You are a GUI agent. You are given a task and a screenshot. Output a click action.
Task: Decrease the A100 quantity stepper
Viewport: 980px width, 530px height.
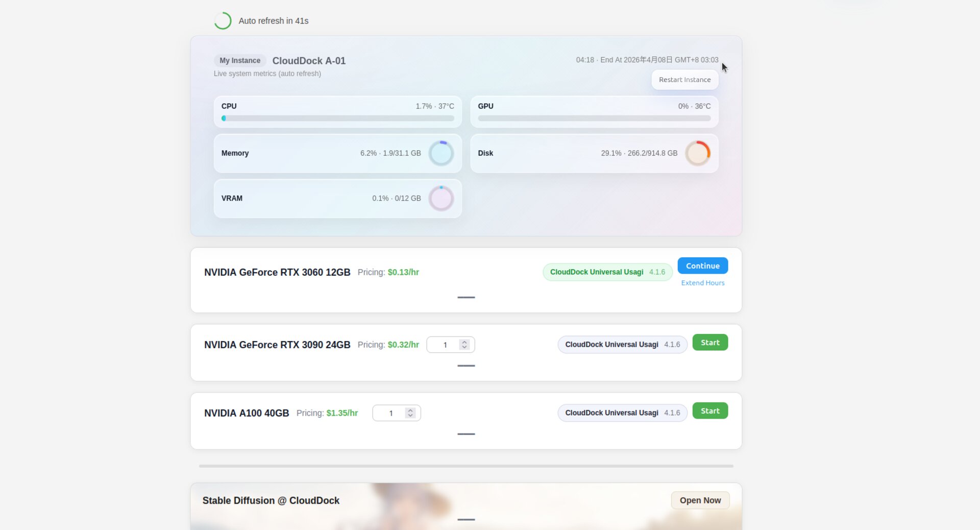pyautogui.click(x=410, y=416)
